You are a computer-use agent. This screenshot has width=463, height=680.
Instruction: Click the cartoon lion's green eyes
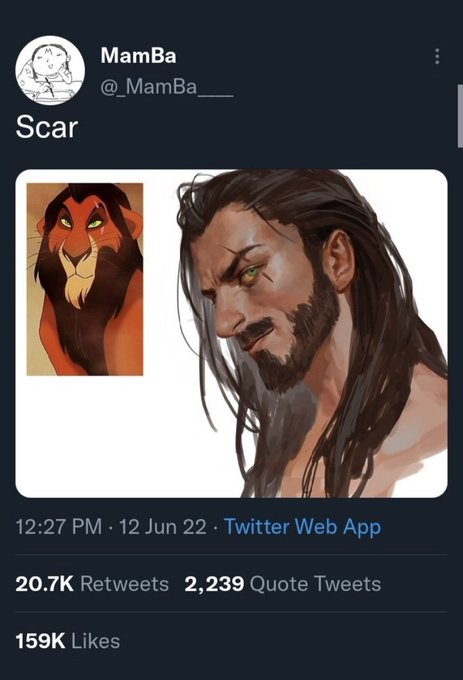tap(81, 223)
